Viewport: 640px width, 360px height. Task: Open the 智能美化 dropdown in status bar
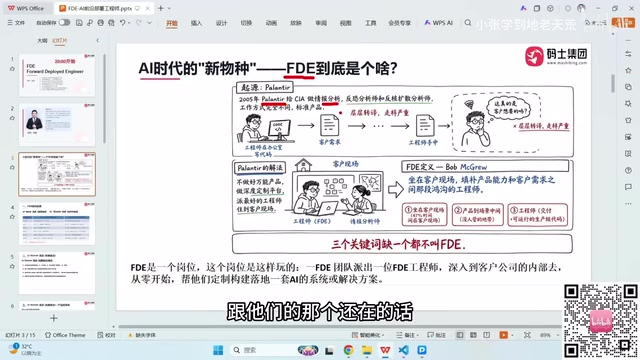click(x=369, y=335)
